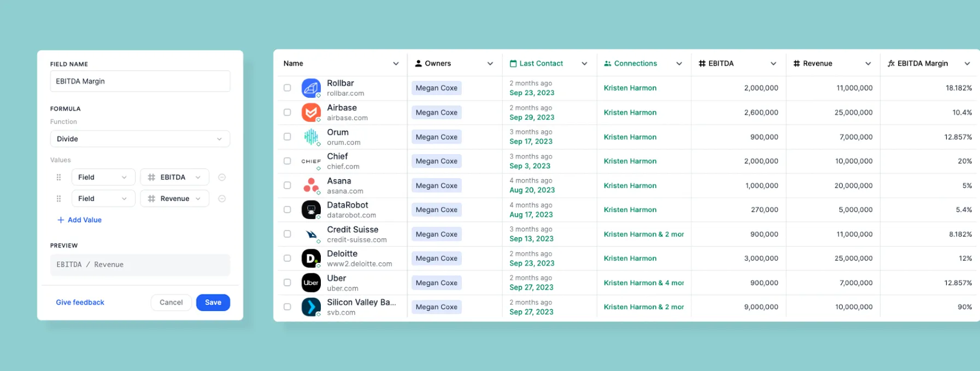Expand the EBITDA Margin column chevron
Screen dimensions: 980x371
click(967, 63)
